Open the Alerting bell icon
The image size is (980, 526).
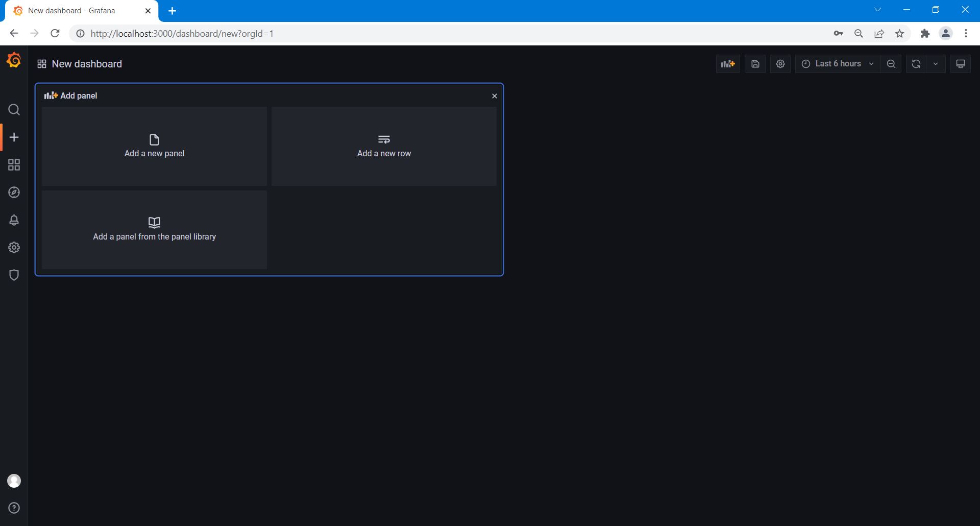[x=14, y=220]
